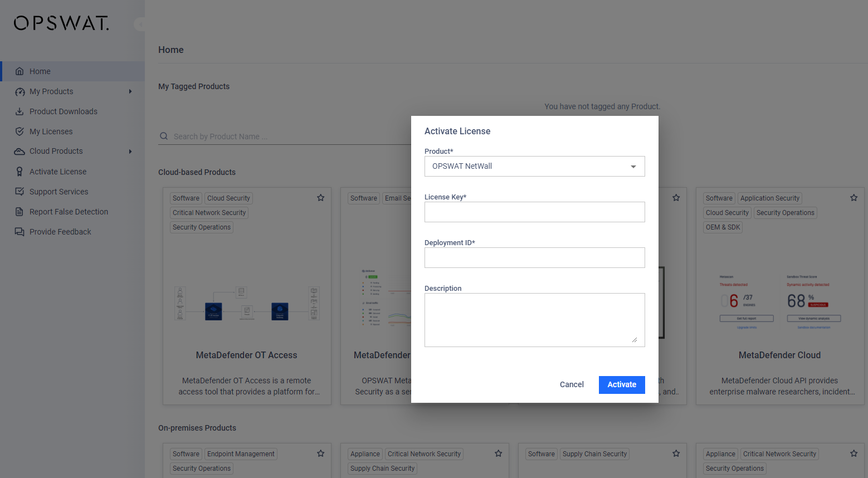The image size is (868, 478).
Task: Click the Activate License ribbon icon
Action: click(x=19, y=172)
